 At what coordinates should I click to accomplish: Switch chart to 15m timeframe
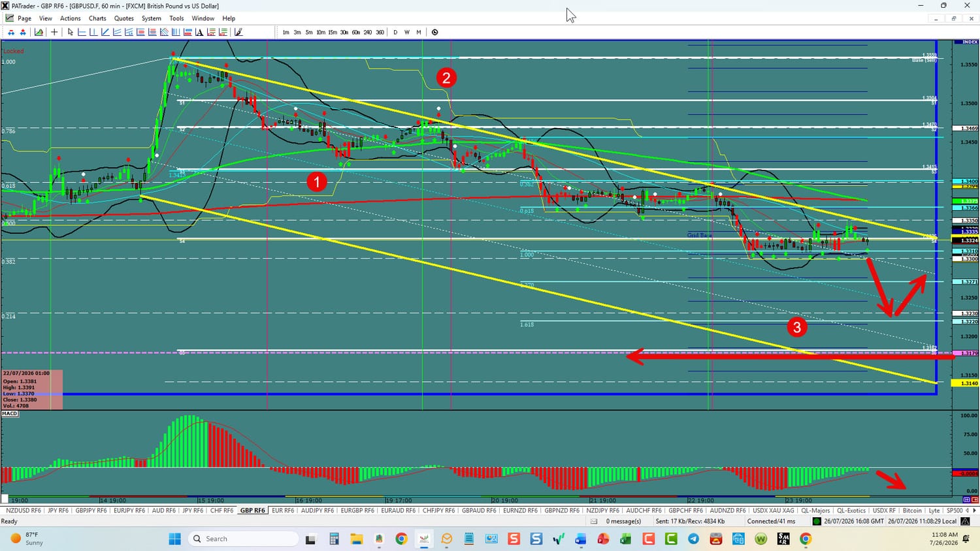(333, 32)
